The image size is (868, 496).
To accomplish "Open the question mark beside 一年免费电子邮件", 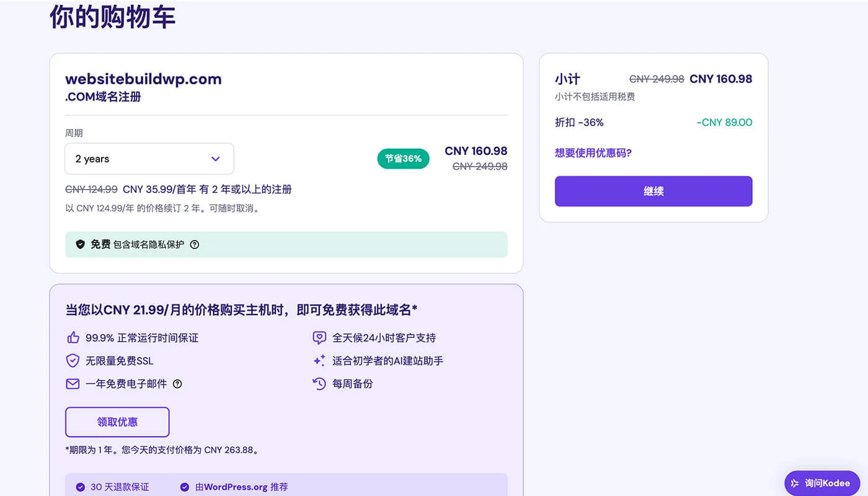I will click(177, 384).
